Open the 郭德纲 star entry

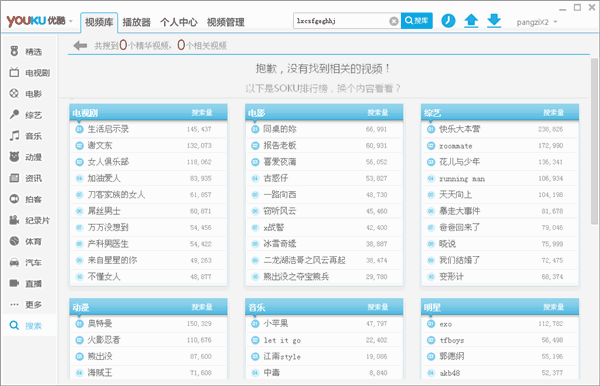coord(452,356)
